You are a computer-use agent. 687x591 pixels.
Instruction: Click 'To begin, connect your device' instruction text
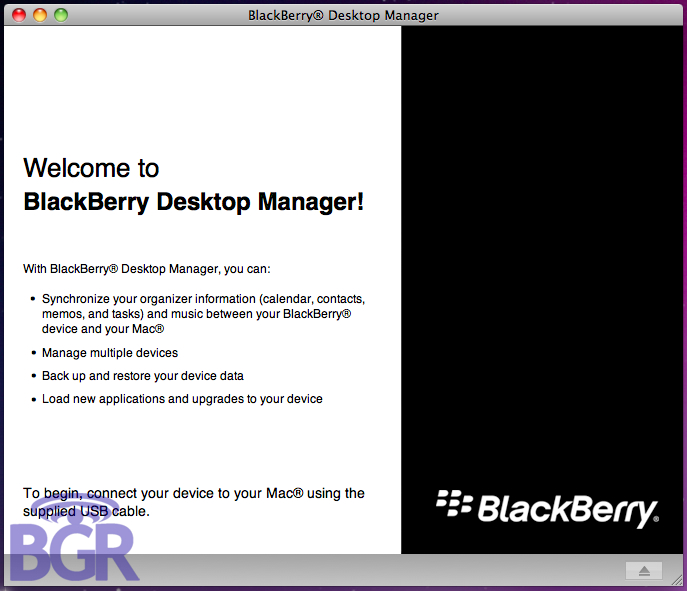point(194,502)
